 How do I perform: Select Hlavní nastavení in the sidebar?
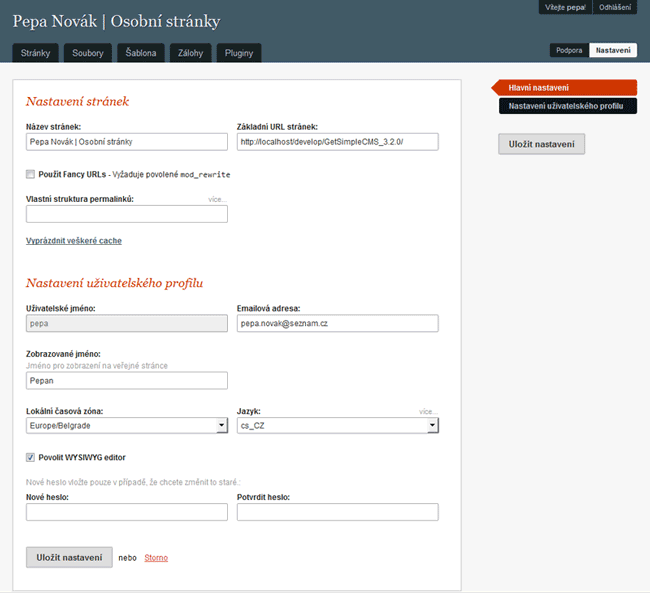click(x=564, y=88)
